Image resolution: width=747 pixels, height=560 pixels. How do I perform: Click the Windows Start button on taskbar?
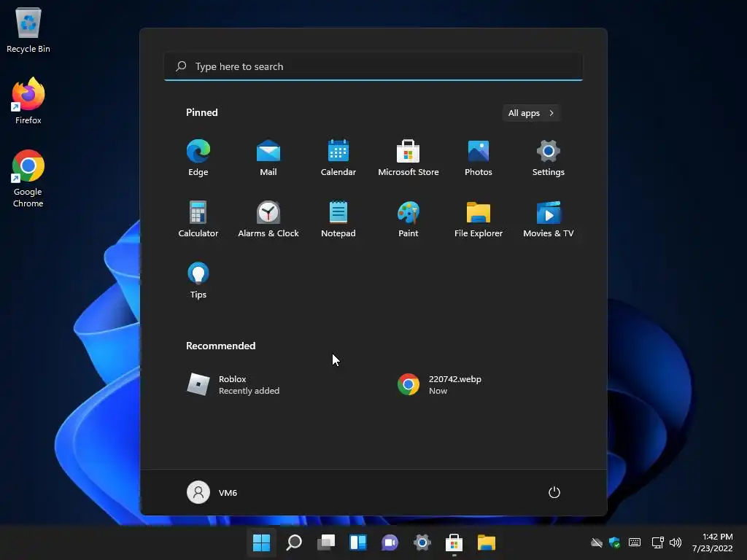(262, 542)
